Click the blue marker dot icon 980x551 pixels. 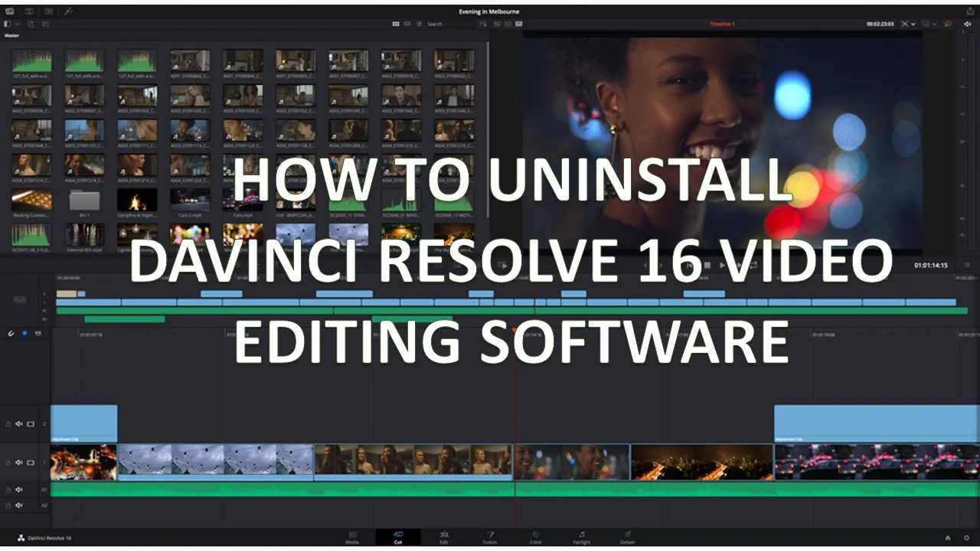(24, 333)
